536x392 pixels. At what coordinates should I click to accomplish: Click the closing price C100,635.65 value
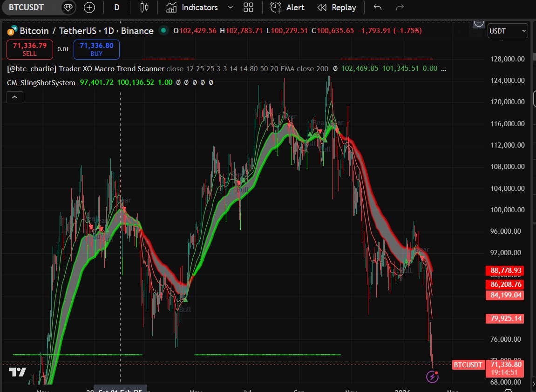pos(332,30)
